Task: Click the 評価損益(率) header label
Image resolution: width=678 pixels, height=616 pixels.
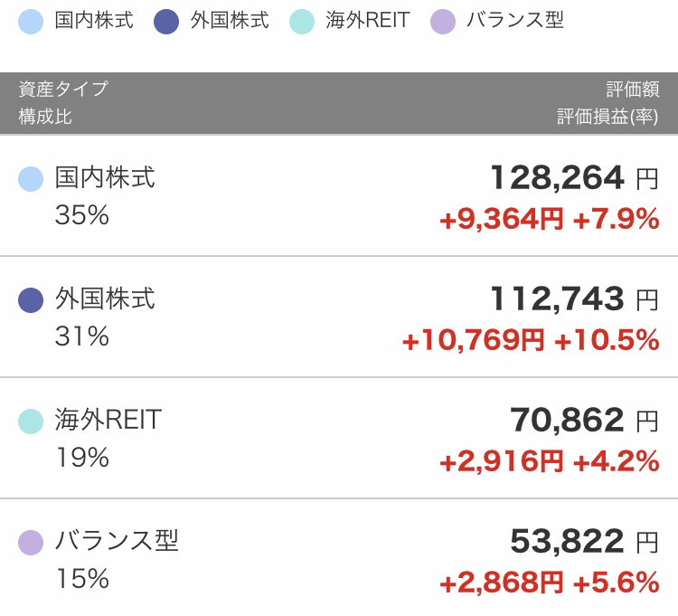Action: coord(608,117)
